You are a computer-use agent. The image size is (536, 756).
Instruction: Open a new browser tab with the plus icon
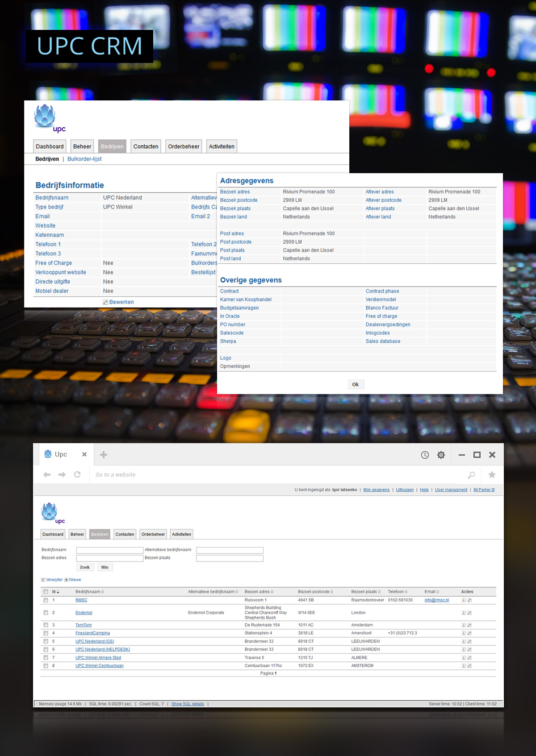[104, 455]
